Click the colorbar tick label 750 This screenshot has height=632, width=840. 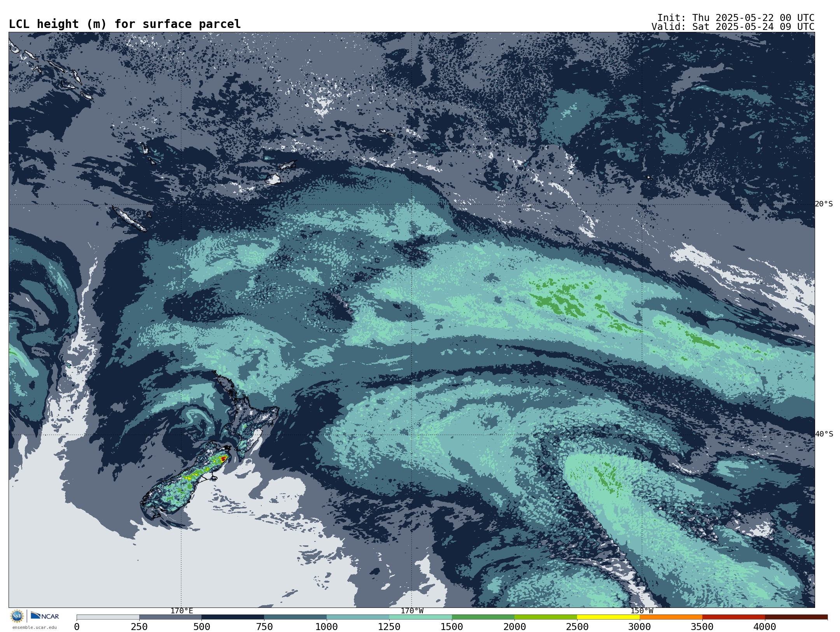point(264,627)
